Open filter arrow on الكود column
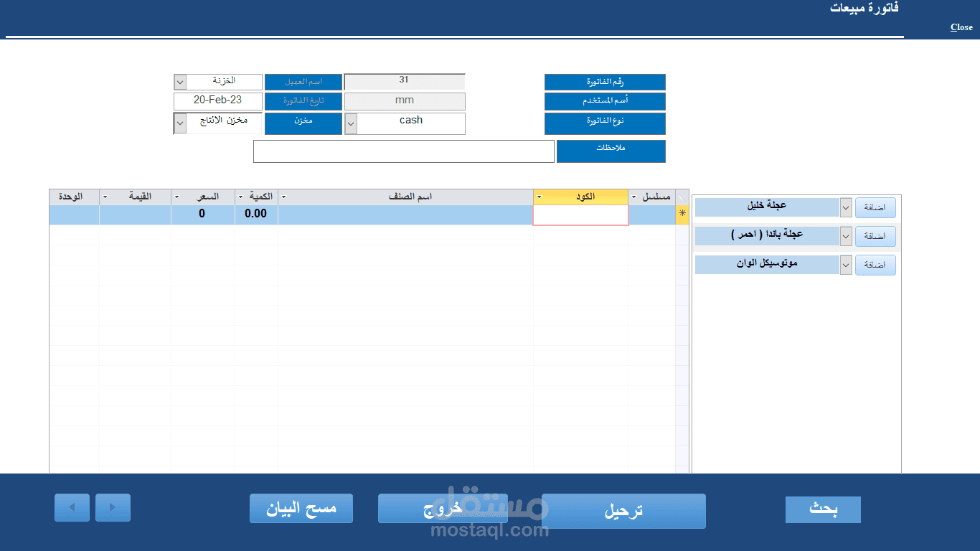Screen dimensions: 980x551 click(539, 197)
